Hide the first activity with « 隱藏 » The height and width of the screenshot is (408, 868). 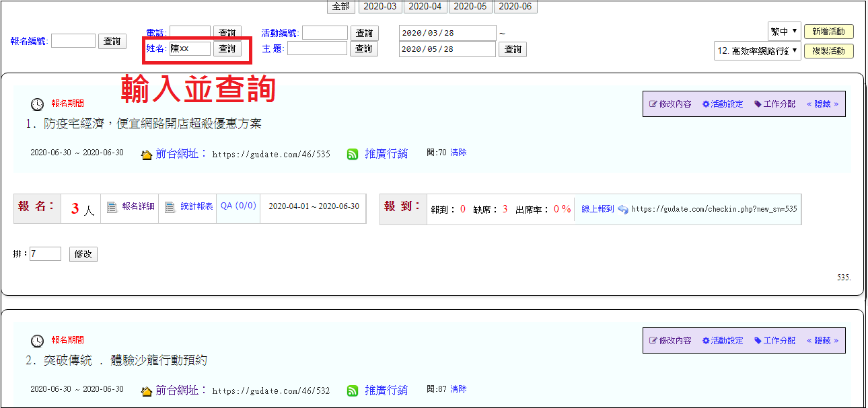coord(822,104)
